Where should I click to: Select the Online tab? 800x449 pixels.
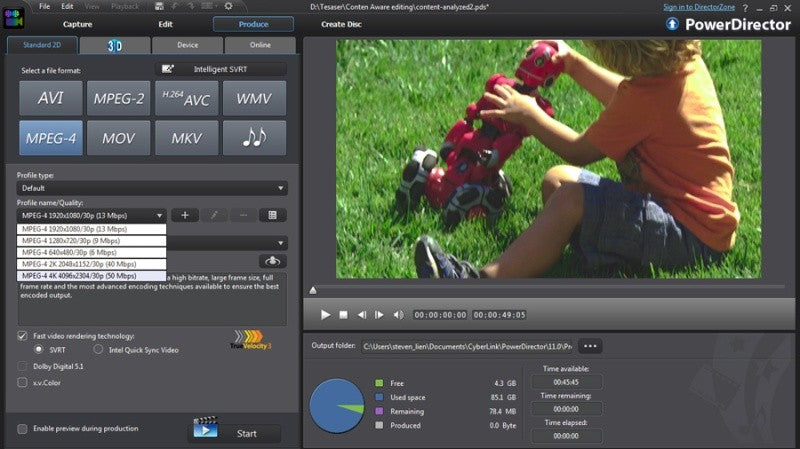(x=260, y=45)
